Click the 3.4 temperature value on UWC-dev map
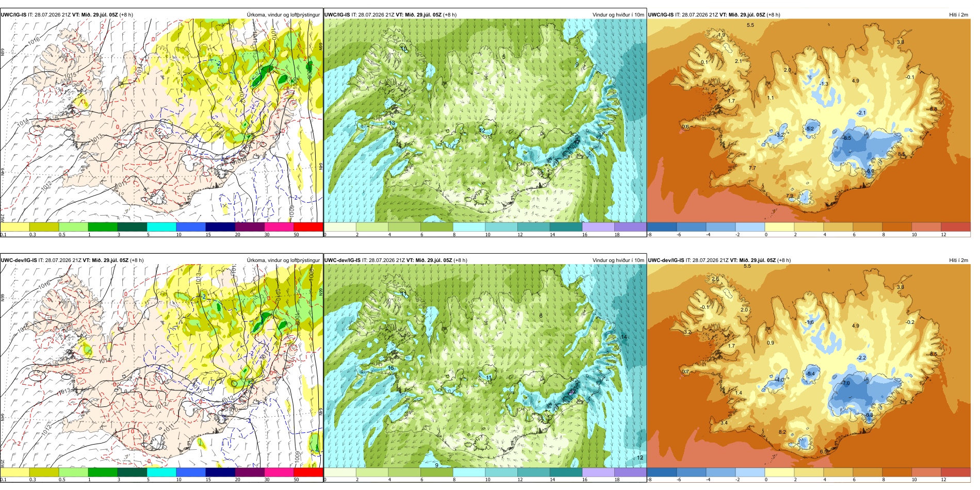980x490 pixels. (724, 423)
